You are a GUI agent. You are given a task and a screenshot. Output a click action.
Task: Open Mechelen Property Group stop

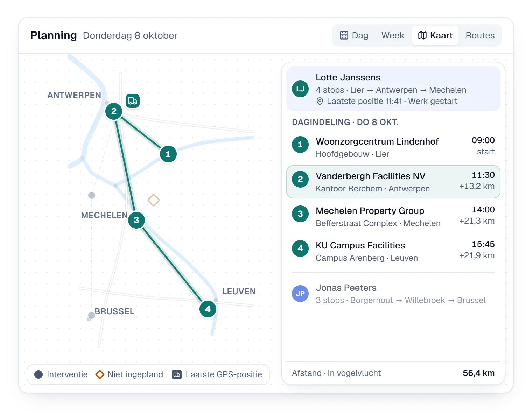click(393, 217)
